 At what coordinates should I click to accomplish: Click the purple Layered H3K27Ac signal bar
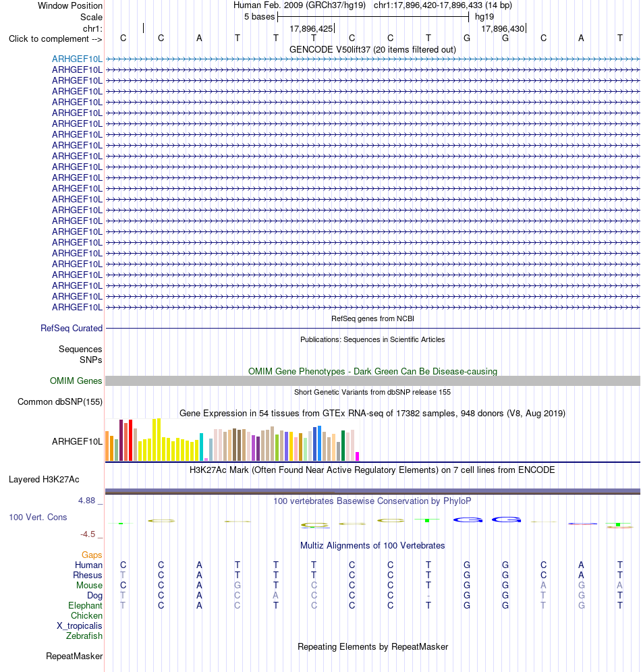372,491
